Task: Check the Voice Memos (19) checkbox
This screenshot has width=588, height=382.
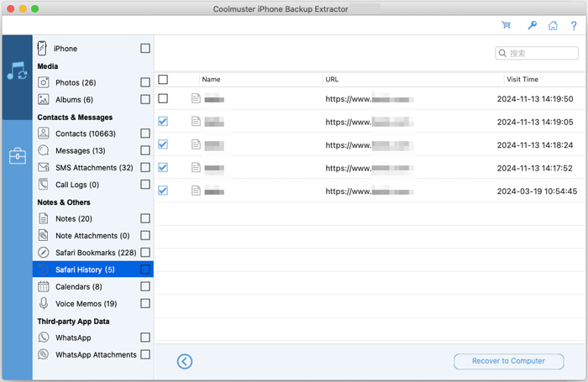Action: pyautogui.click(x=145, y=303)
